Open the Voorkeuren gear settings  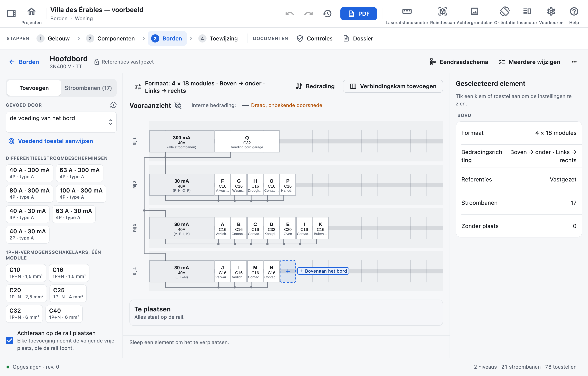(551, 16)
